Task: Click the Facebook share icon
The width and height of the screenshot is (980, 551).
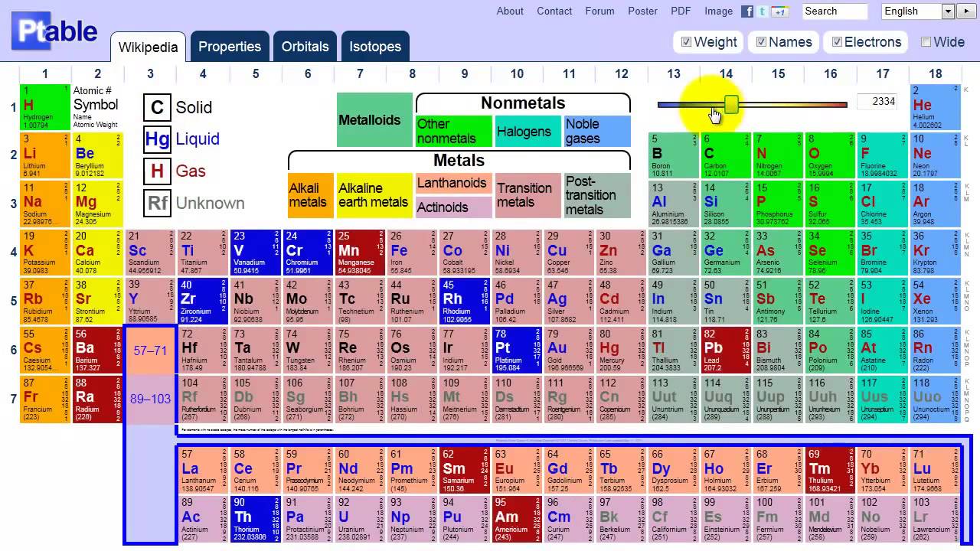Action: [748, 11]
